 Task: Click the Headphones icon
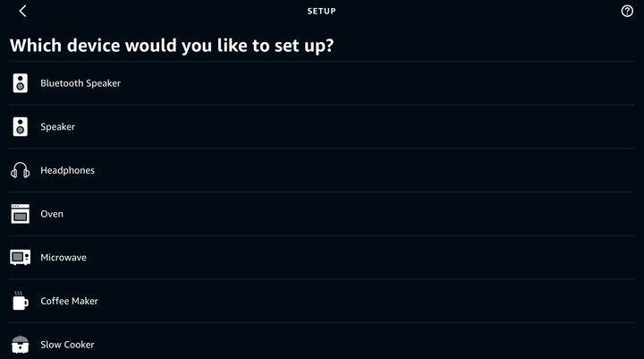20,170
